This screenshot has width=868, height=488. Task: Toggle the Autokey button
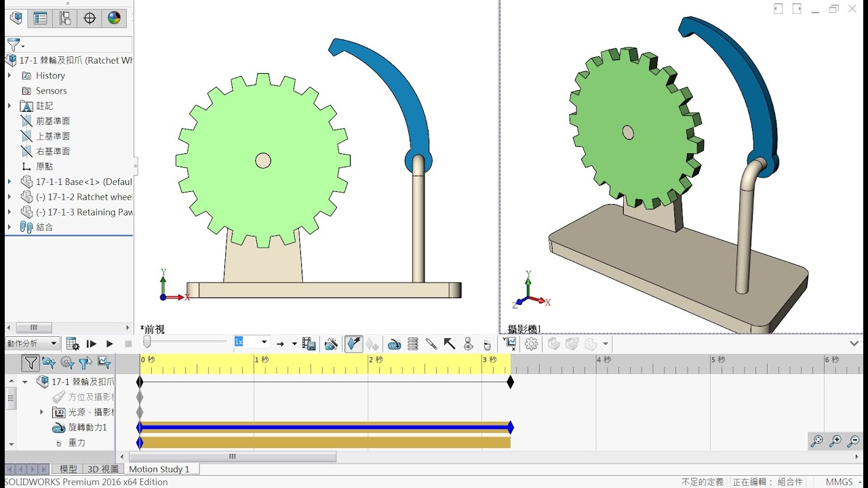point(354,344)
